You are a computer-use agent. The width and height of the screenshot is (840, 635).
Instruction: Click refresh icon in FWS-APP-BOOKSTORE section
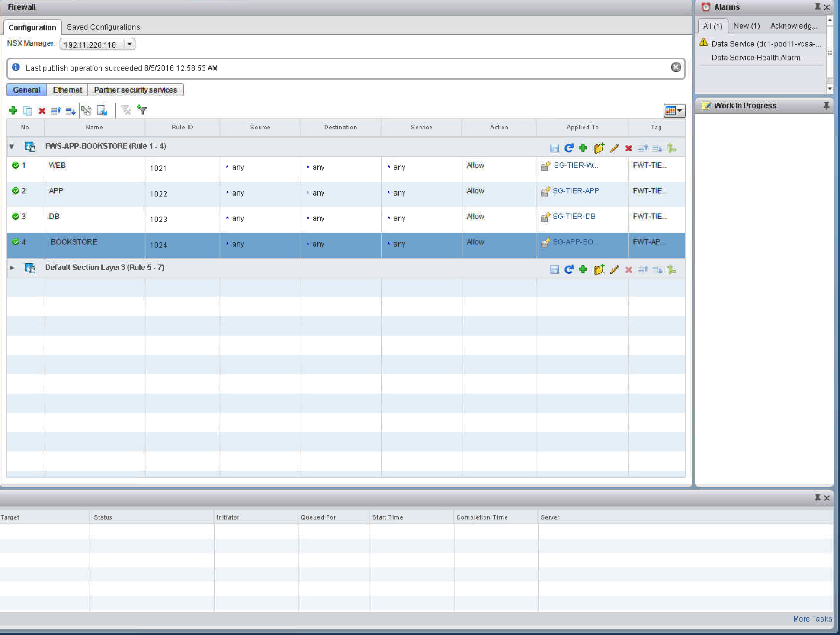[569, 148]
